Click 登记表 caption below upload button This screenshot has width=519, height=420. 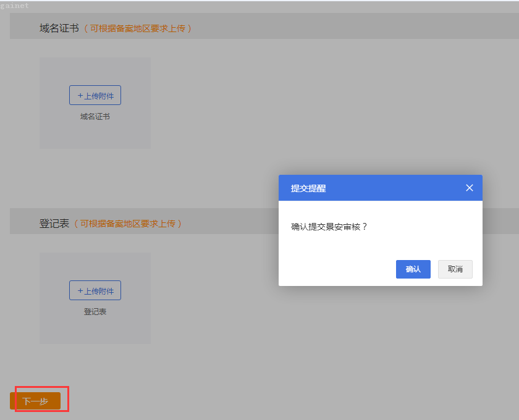coord(95,311)
